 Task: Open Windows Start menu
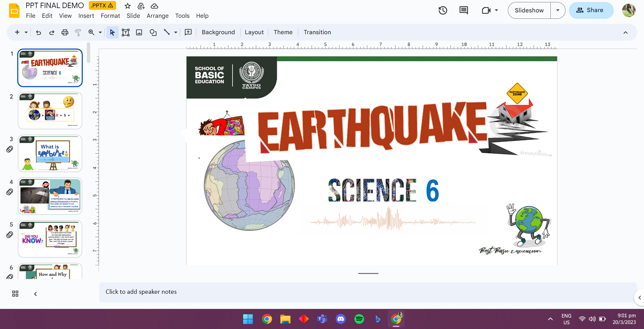(248, 319)
